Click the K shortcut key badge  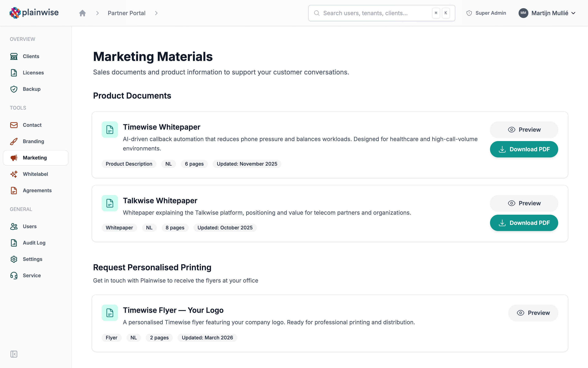point(446,13)
